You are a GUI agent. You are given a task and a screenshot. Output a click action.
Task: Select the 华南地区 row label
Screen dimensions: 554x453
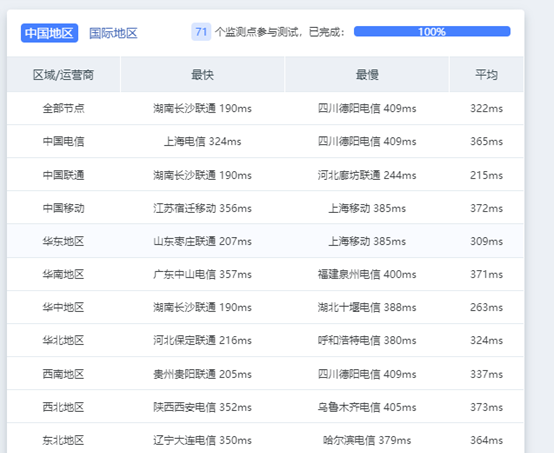click(64, 274)
